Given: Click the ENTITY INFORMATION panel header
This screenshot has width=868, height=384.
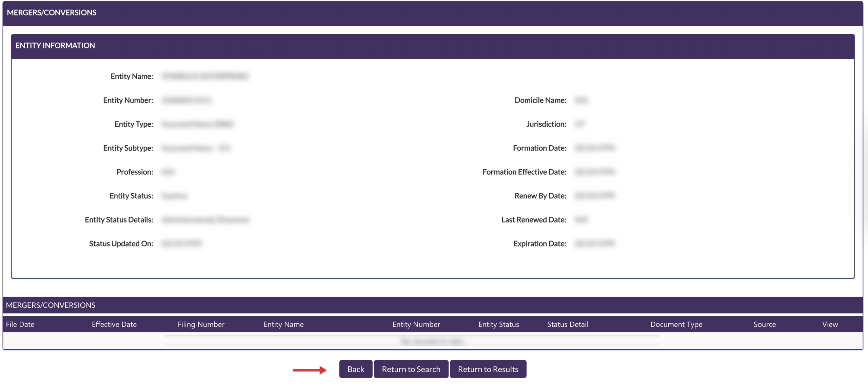Looking at the screenshot, I should 55,46.
